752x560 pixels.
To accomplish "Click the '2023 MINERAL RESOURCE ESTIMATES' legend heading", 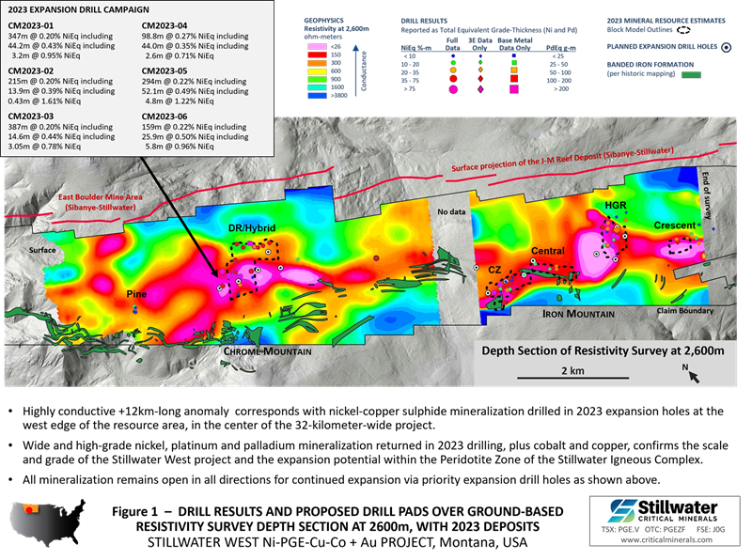I will pos(666,21).
